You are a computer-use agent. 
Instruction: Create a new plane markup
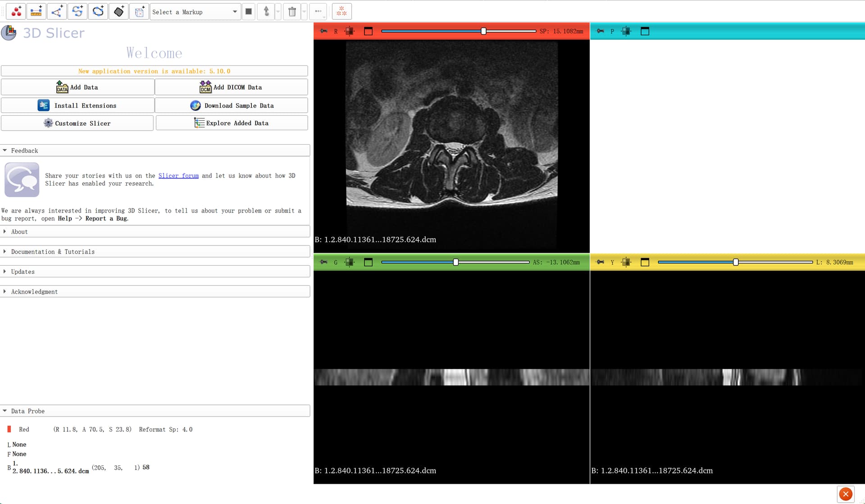tap(119, 12)
